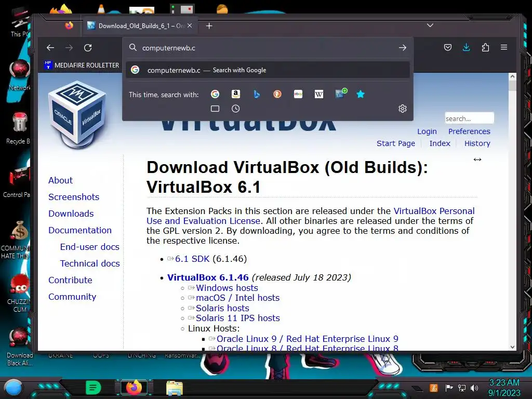This screenshot has height=399, width=532.
Task: Open File Explorer from the taskbar
Action: click(175, 388)
